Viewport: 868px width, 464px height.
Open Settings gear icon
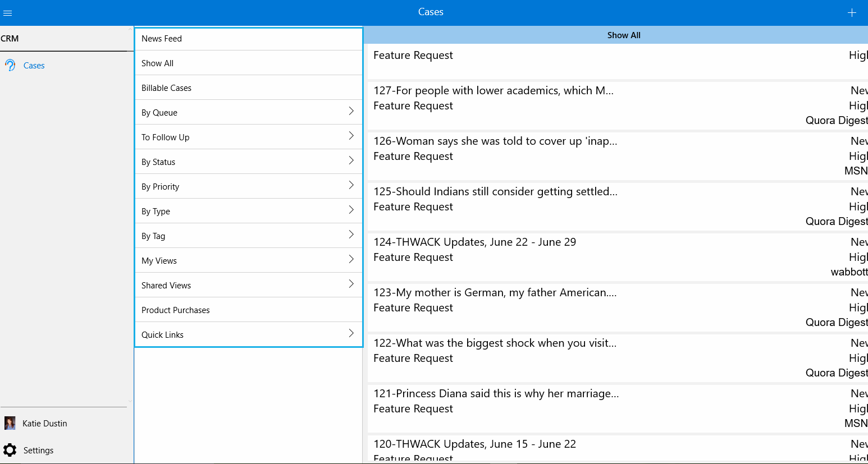[x=10, y=450]
